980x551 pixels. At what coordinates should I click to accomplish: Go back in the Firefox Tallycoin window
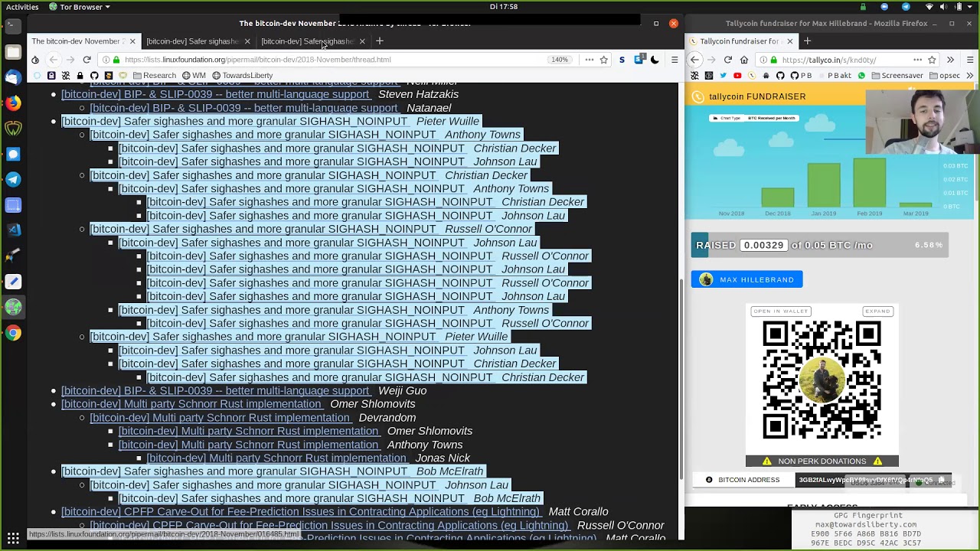[695, 60]
